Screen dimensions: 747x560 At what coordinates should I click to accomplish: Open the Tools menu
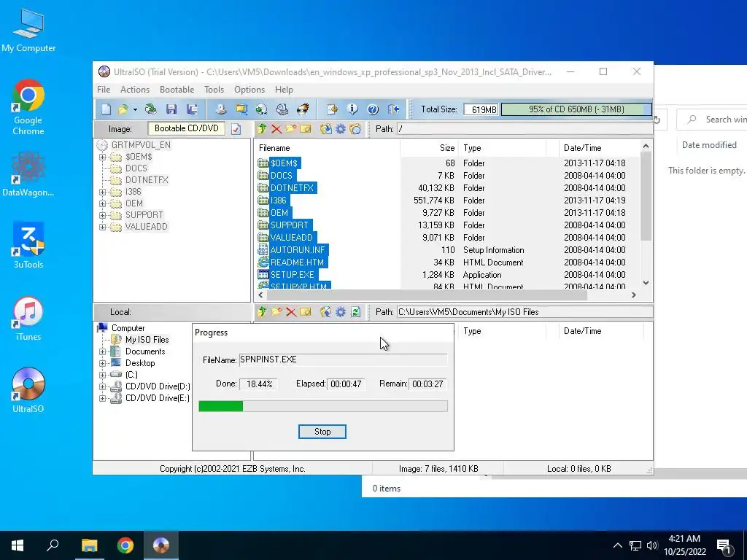(x=214, y=90)
